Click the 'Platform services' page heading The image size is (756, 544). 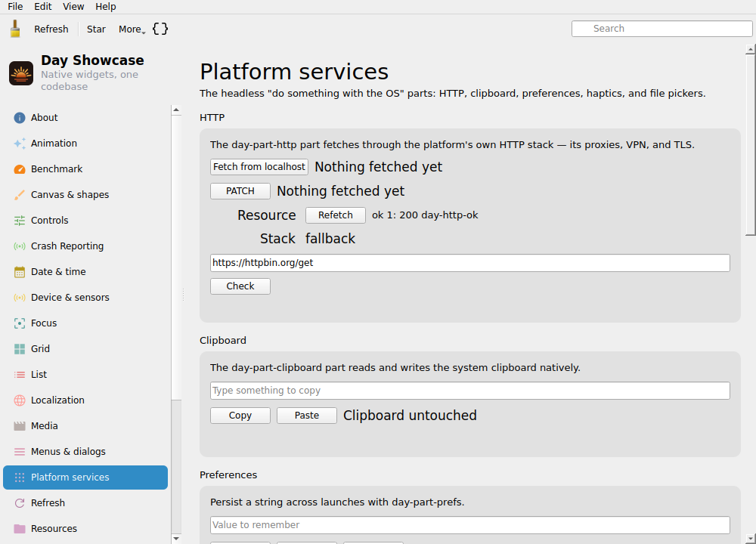(294, 72)
